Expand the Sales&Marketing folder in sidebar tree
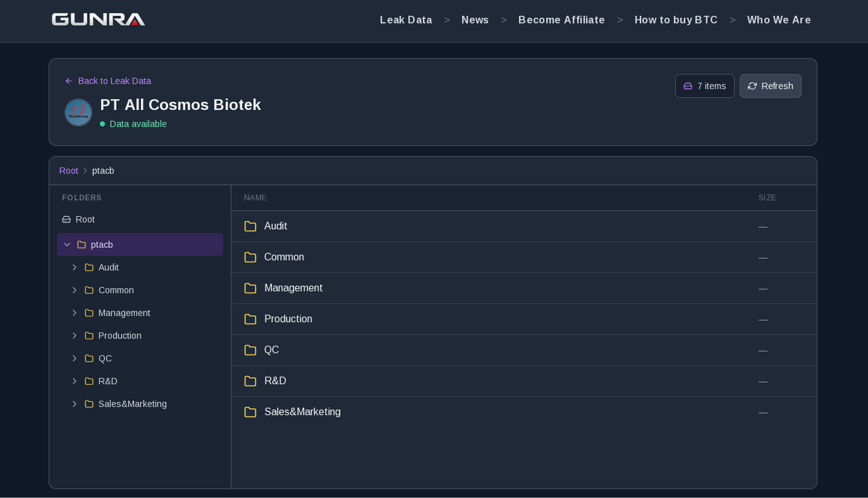This screenshot has width=868, height=498. click(75, 404)
